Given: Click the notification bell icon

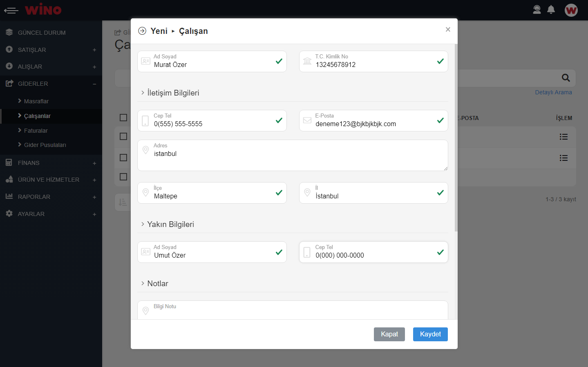Looking at the screenshot, I should tap(551, 10).
